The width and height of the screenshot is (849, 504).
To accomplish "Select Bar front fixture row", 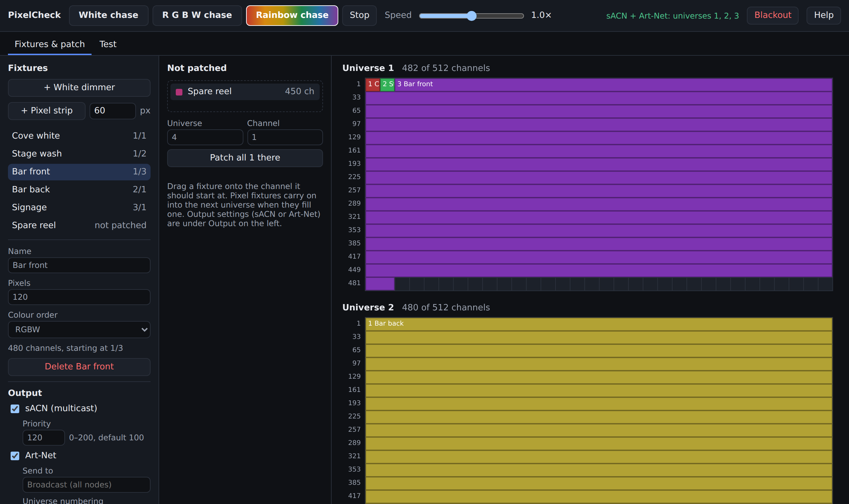I will click(x=79, y=171).
